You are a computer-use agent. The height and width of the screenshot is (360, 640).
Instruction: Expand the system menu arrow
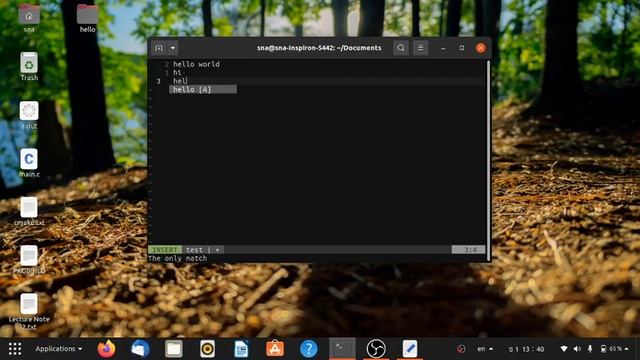pos(627,349)
